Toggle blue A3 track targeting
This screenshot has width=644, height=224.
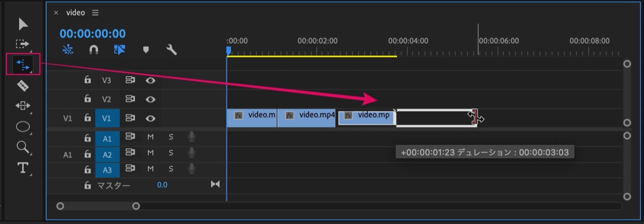(107, 170)
